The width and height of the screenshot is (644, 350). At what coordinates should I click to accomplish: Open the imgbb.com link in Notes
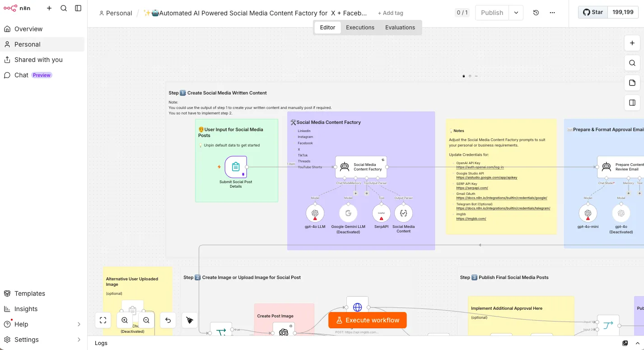point(471,219)
